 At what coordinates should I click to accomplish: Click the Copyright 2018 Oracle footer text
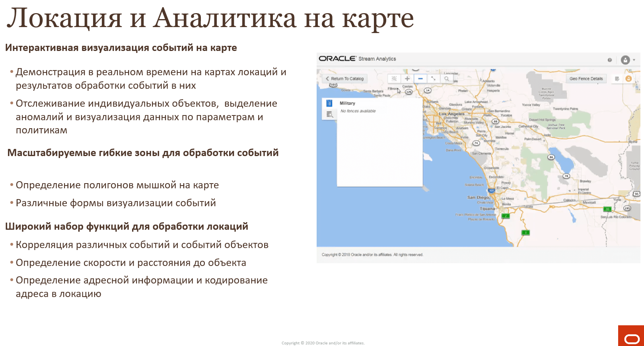[x=372, y=255]
